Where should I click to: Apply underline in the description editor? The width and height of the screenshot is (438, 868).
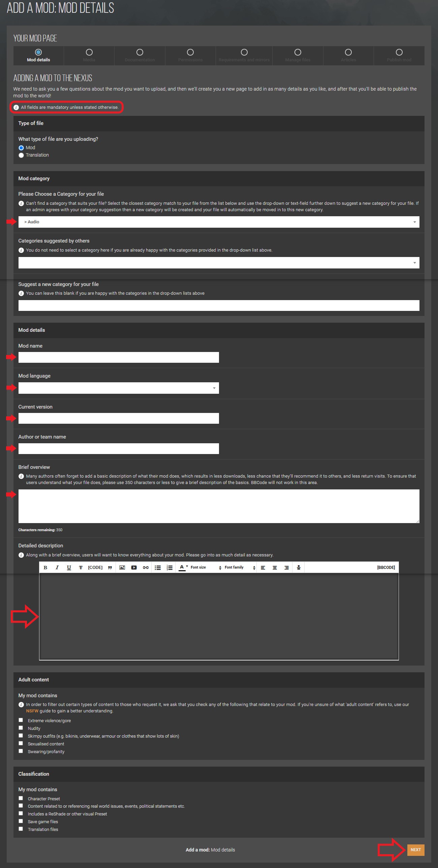69,568
